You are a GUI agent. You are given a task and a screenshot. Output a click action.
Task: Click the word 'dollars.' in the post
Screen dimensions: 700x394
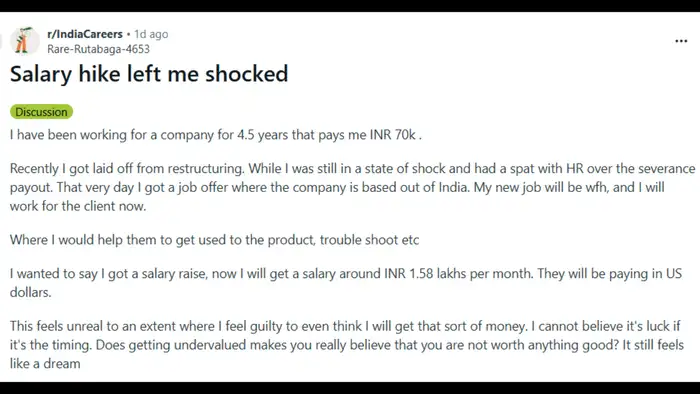[x=30, y=292]
